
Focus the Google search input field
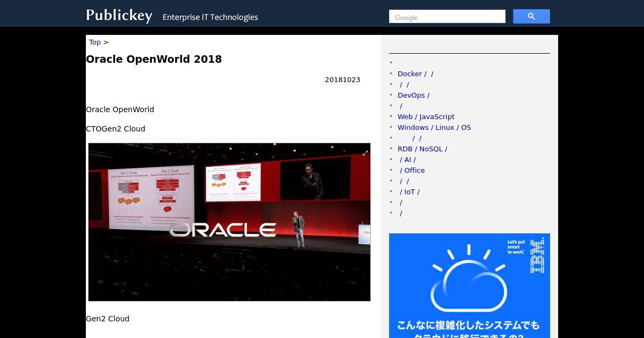pos(447,17)
